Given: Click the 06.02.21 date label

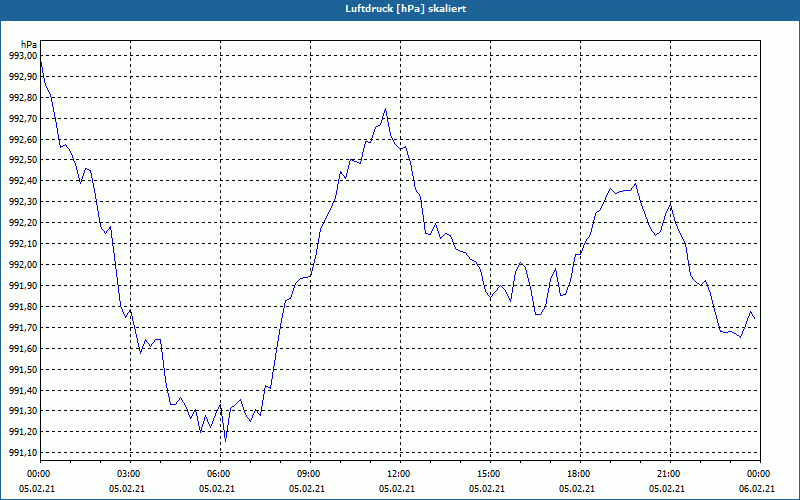Looking at the screenshot, I should (x=757, y=489).
